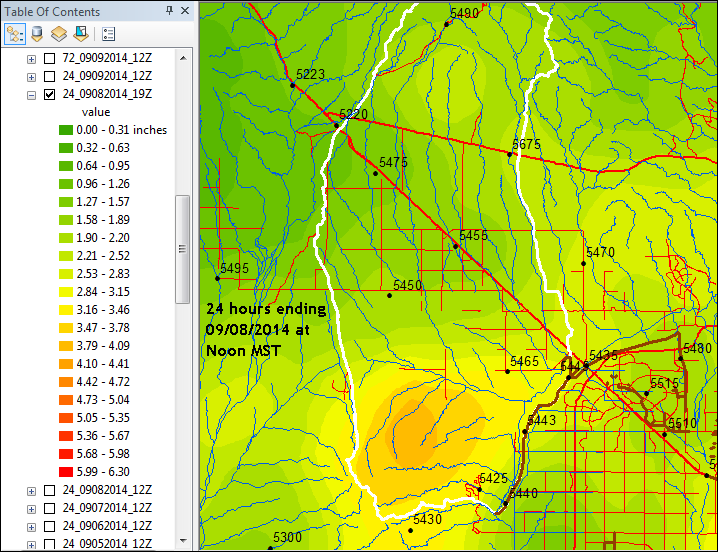The width and height of the screenshot is (718, 552).
Task: Check the 72_09092014_12Z layer checkbox
Action: 49,58
